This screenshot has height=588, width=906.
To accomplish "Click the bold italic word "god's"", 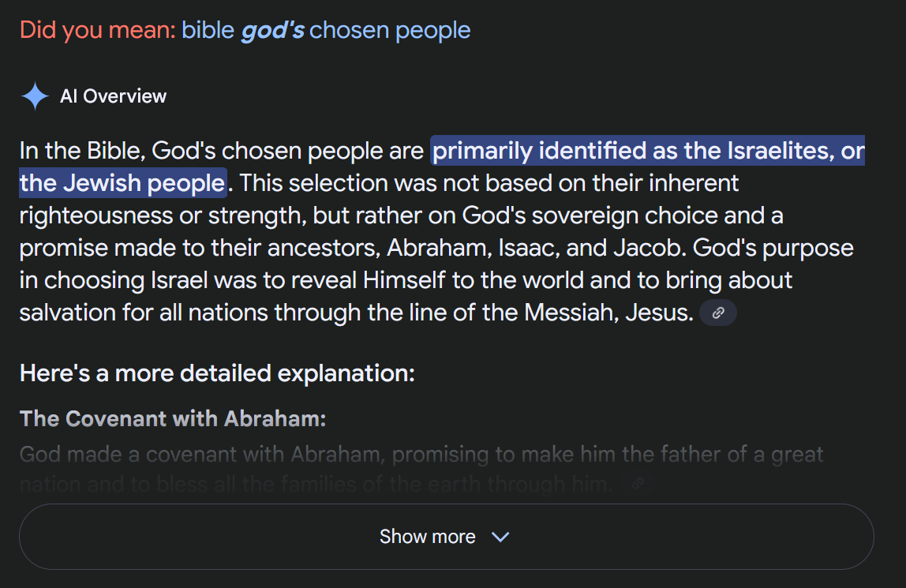I will (272, 31).
